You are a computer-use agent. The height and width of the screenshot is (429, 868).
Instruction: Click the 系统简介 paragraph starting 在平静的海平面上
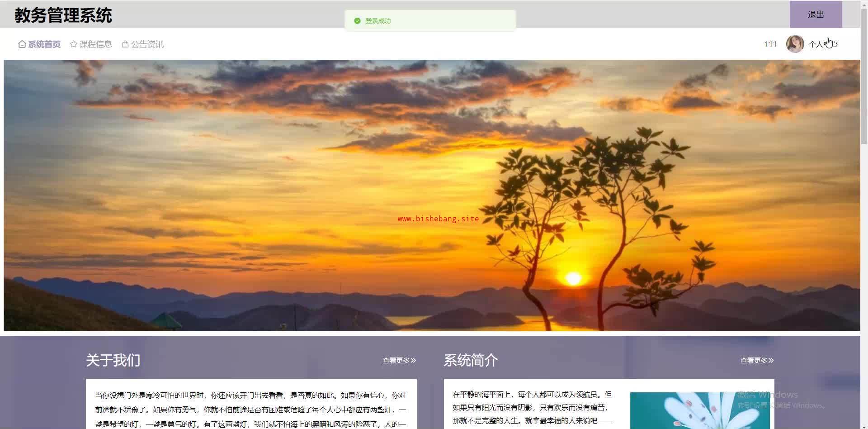point(533,408)
